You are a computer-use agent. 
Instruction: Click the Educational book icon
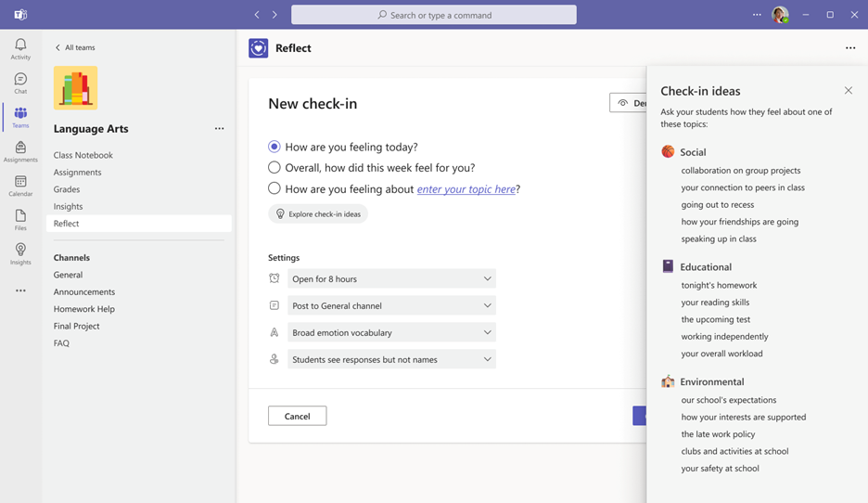coord(669,266)
